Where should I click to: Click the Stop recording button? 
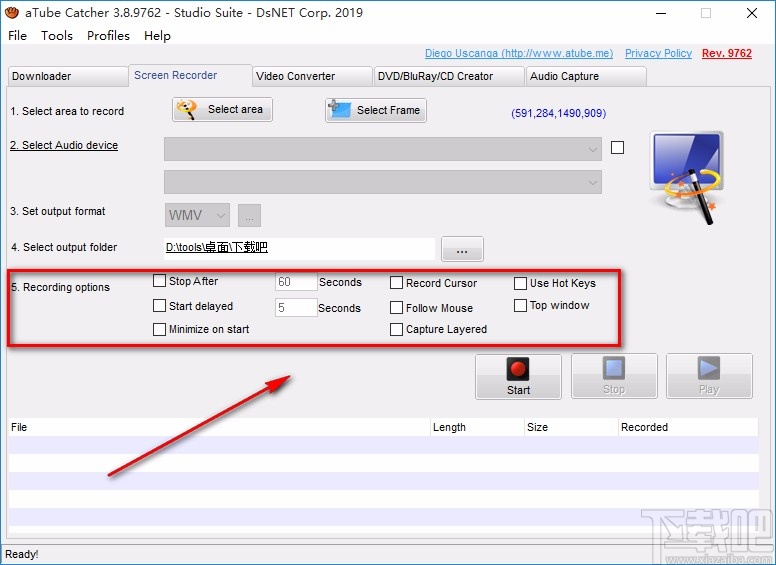[x=614, y=376]
